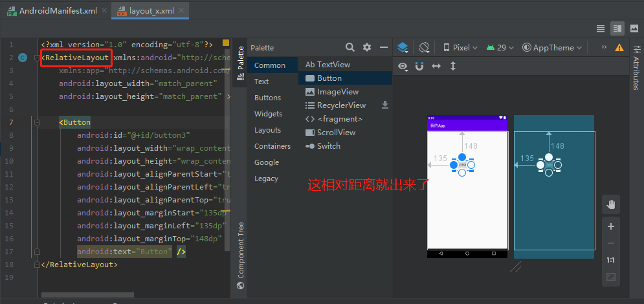Select the button widget in blueprint view
The height and width of the screenshot is (304, 644).
(x=549, y=166)
